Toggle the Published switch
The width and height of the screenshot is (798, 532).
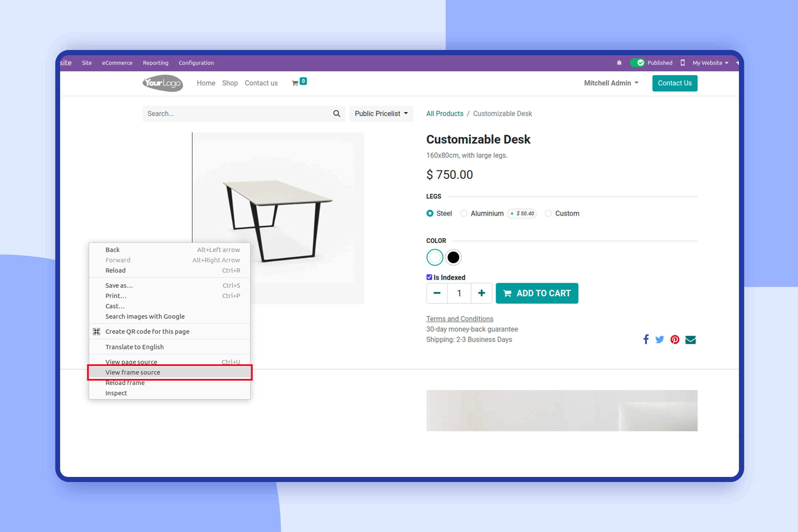click(638, 63)
